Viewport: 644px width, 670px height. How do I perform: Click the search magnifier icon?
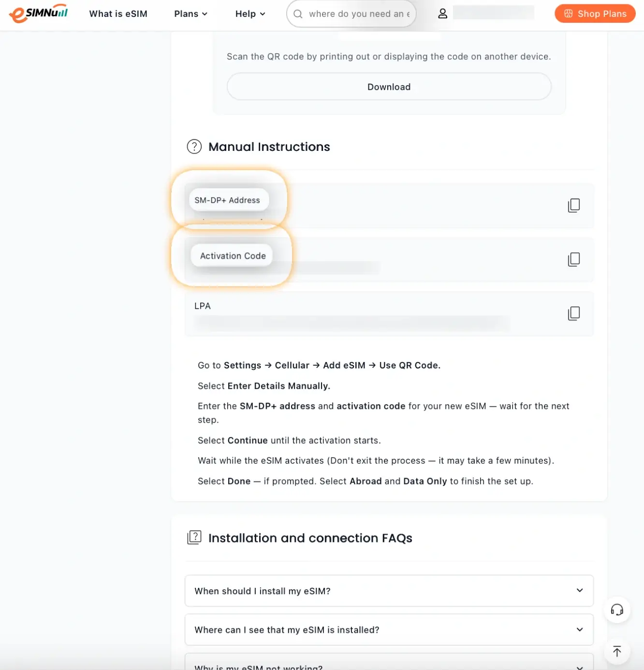tap(297, 14)
